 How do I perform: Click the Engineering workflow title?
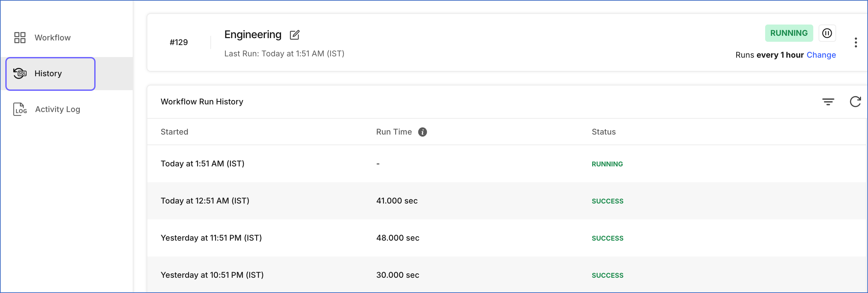click(x=253, y=34)
